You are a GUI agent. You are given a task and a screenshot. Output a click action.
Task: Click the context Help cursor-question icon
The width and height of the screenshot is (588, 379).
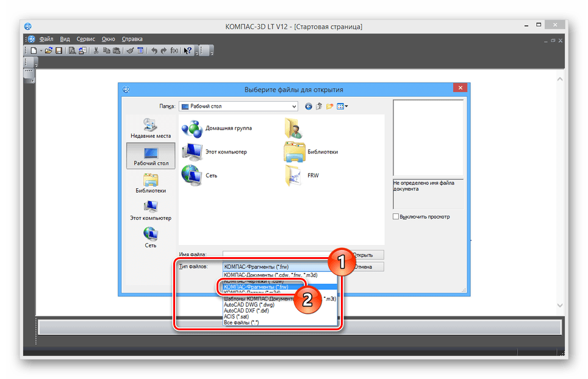pyautogui.click(x=188, y=51)
